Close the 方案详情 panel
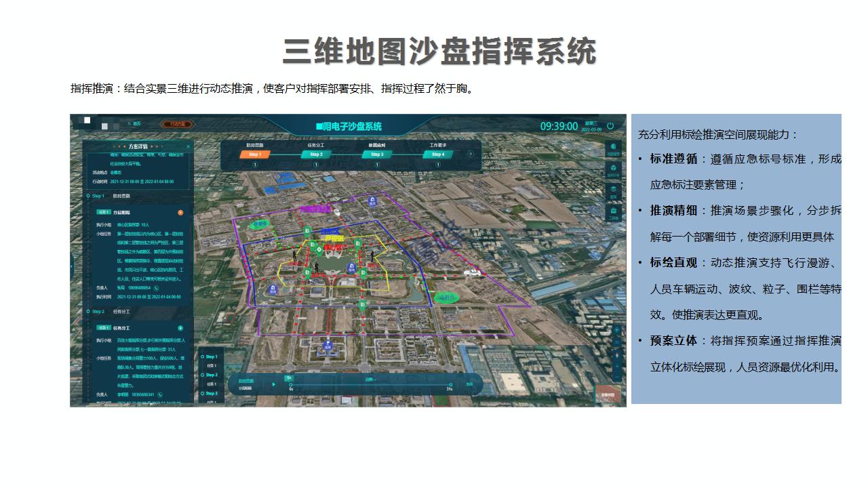The image size is (868, 488). coord(189,146)
